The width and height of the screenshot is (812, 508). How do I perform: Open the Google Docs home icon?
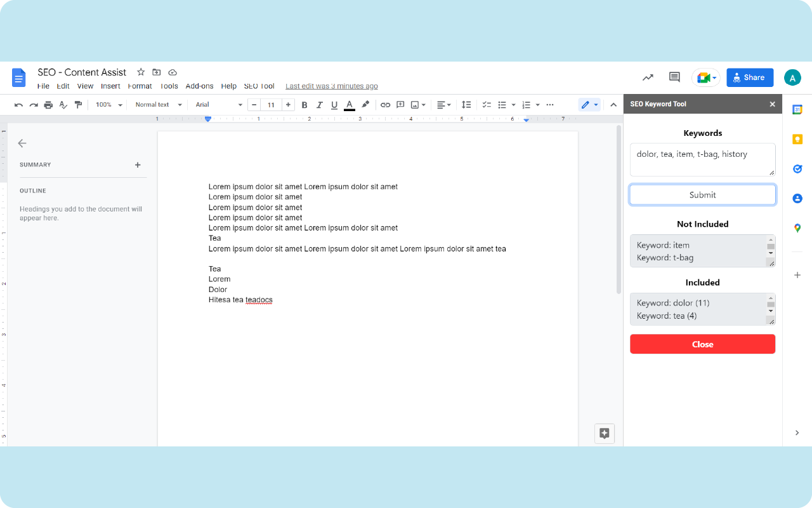click(x=19, y=77)
